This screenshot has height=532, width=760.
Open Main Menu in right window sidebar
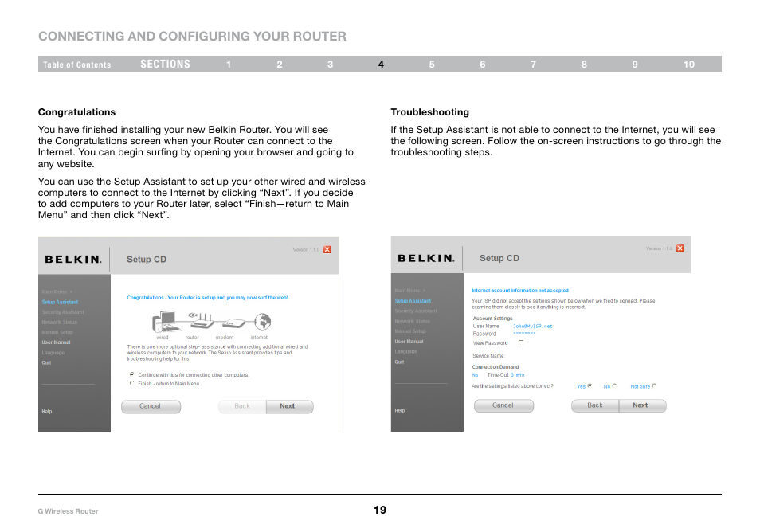pos(409,291)
